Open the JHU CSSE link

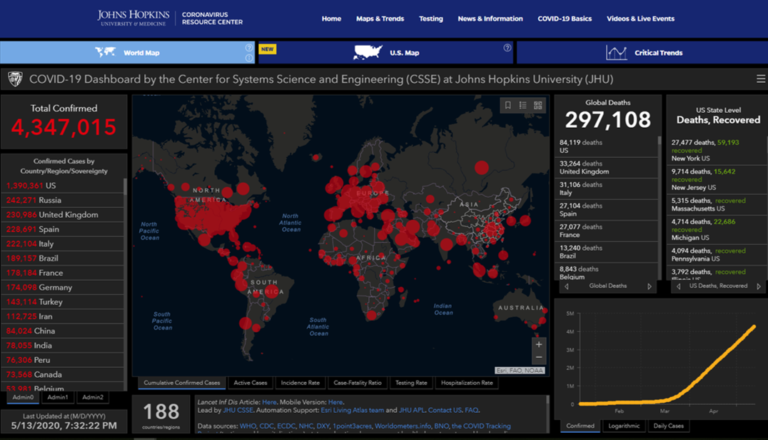pyautogui.click(x=238, y=410)
